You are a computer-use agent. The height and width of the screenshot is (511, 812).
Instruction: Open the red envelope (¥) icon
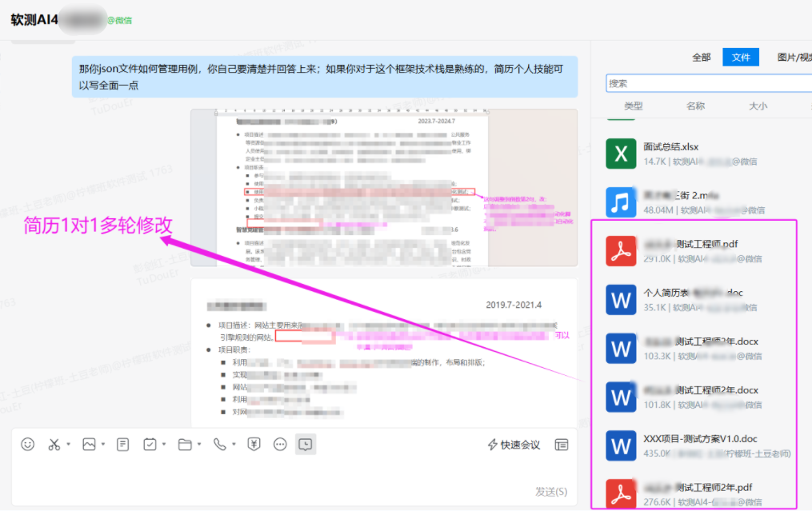[254, 445]
